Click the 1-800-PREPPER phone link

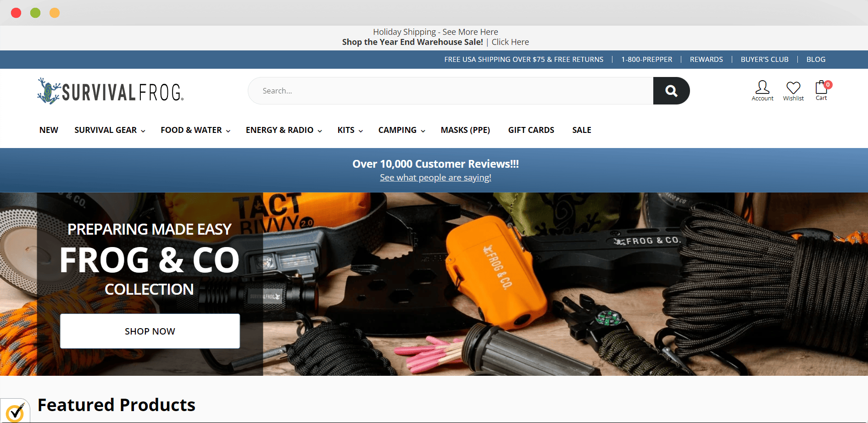click(x=647, y=60)
